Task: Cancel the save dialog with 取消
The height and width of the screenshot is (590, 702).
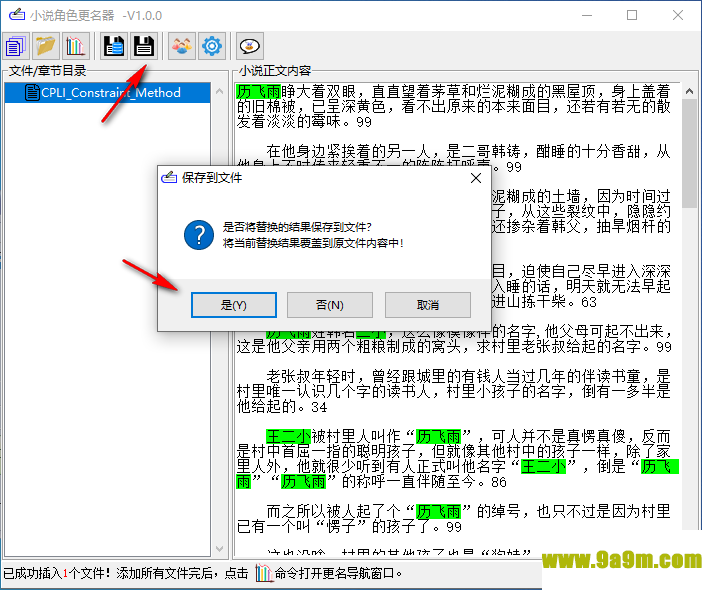Action: pyautogui.click(x=428, y=305)
